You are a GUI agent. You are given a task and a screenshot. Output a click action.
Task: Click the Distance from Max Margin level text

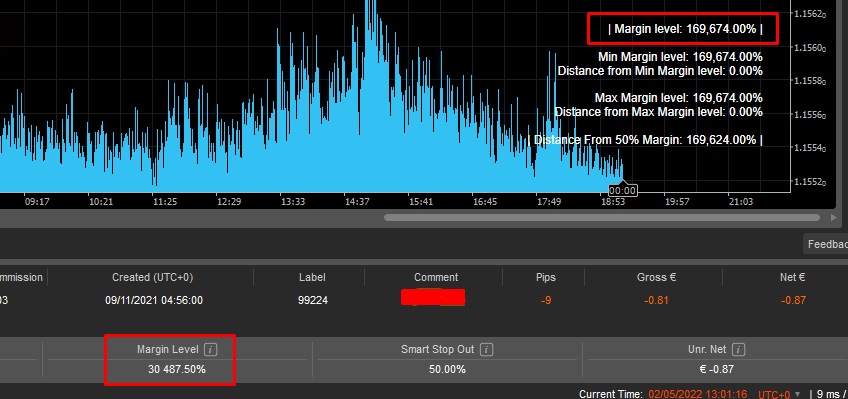pyautogui.click(x=658, y=112)
